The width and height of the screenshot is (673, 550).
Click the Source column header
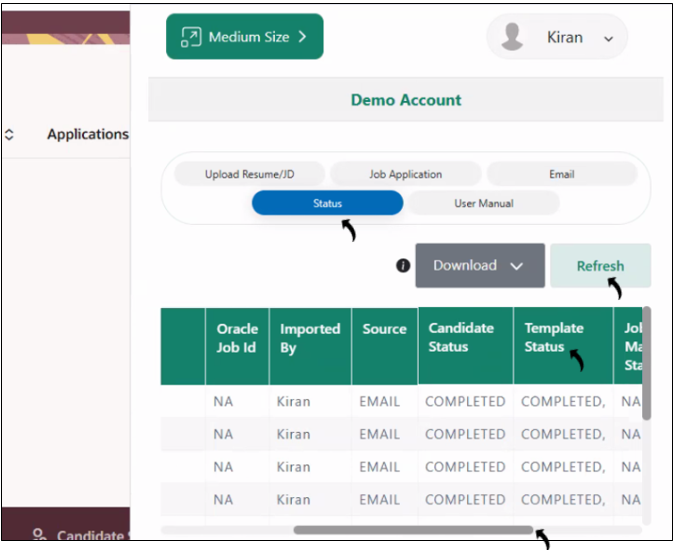pyautogui.click(x=384, y=328)
